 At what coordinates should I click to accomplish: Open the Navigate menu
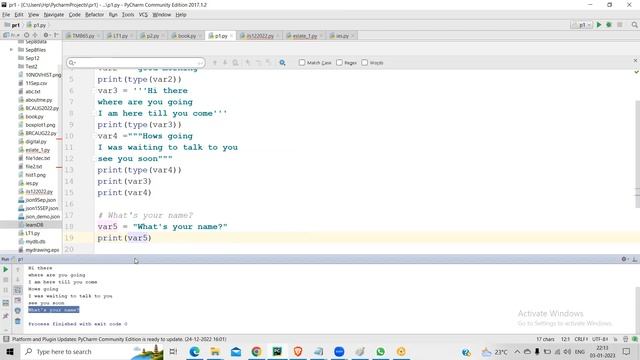click(x=54, y=15)
